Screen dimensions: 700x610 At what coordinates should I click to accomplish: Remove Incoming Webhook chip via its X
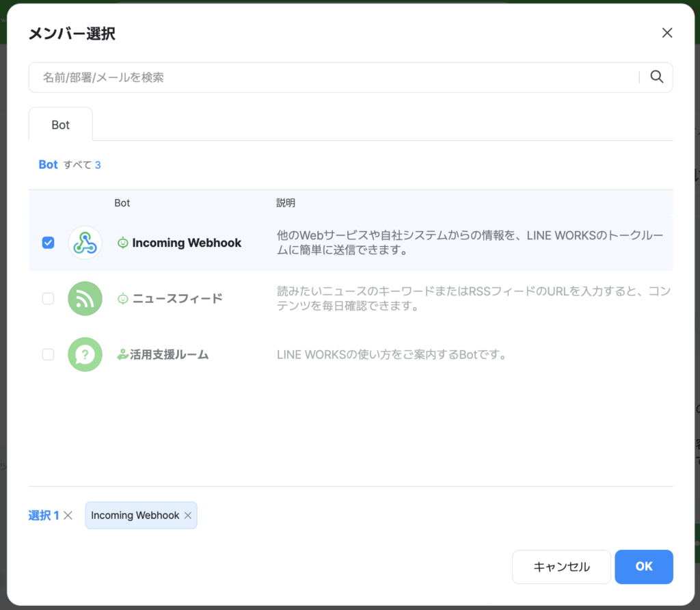coord(188,516)
